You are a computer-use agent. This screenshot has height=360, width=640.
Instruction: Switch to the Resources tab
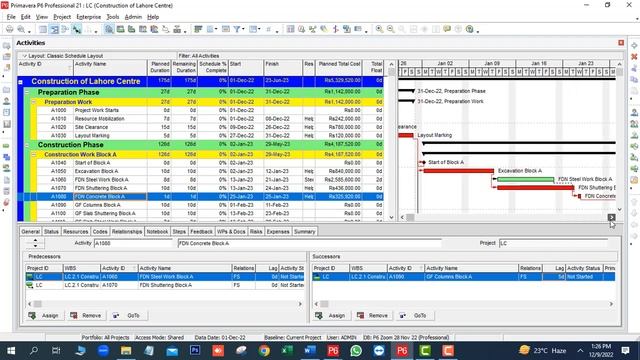(x=76, y=231)
